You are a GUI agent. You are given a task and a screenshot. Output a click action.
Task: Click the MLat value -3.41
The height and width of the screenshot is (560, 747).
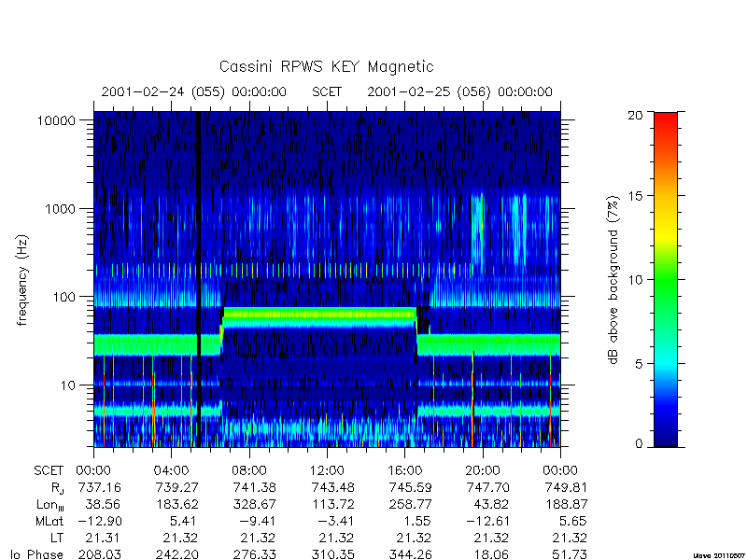[x=336, y=522]
